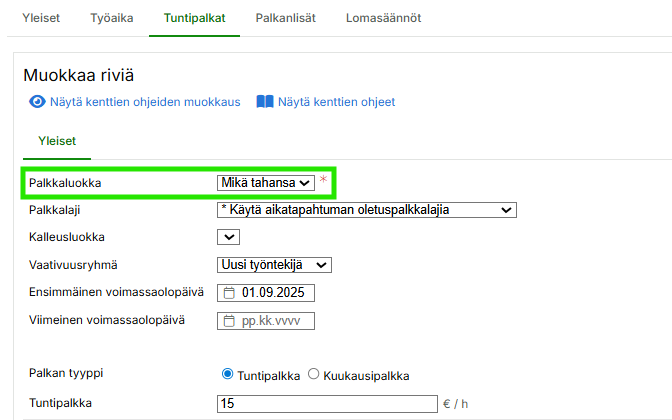Switch to the Työaika tab
672x420 pixels.
[112, 18]
